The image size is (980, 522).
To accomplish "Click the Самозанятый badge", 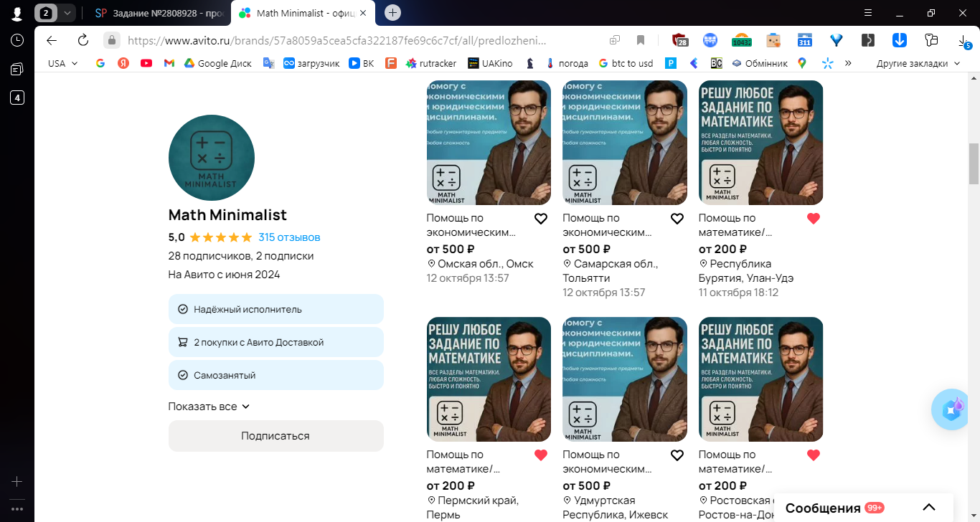I will (x=276, y=375).
